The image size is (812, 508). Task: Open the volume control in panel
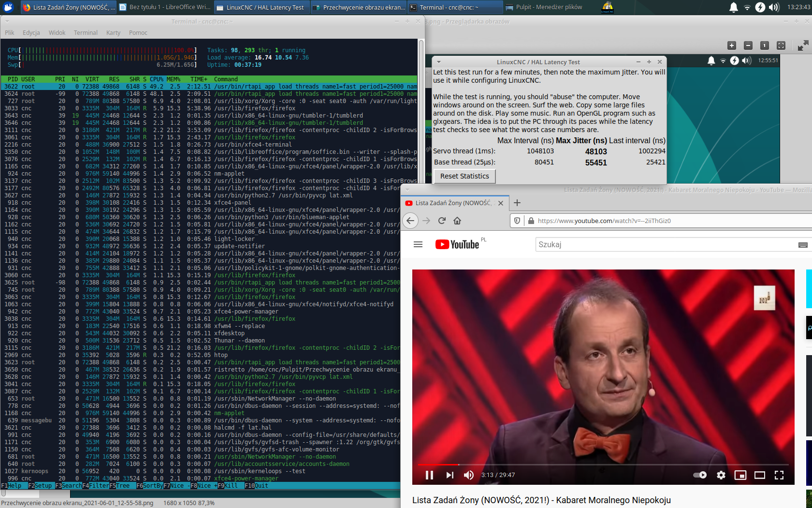[x=774, y=7]
